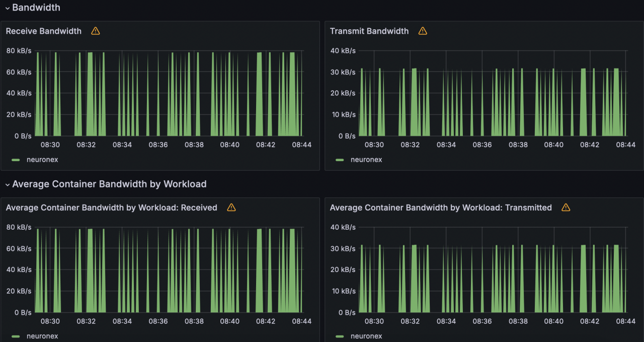Click the 08:36 time label in Receive Bandwidth chart
Image resolution: width=644 pixels, height=342 pixels.
(158, 145)
